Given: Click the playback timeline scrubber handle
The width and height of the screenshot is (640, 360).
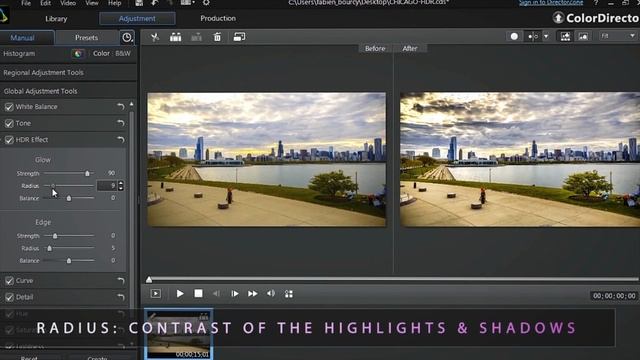Looking at the screenshot, I should [x=149, y=280].
